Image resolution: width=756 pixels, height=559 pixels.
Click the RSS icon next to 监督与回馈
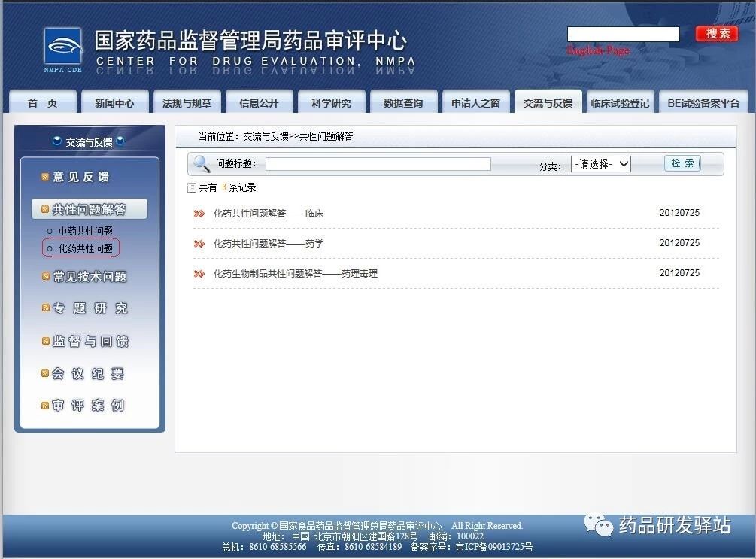pos(45,341)
